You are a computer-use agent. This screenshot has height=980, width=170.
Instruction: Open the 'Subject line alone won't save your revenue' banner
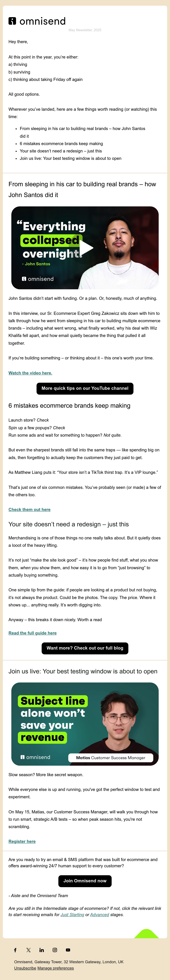(85, 724)
